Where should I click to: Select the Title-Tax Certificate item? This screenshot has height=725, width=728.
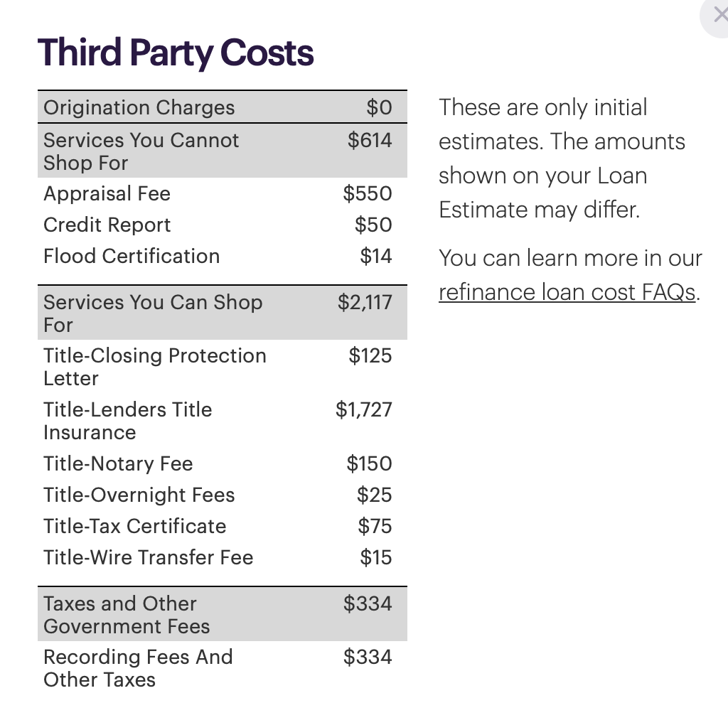point(223,526)
